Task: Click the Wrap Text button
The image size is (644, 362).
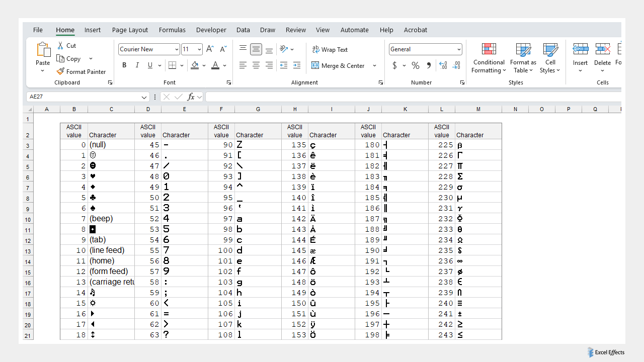Action: coord(330,49)
